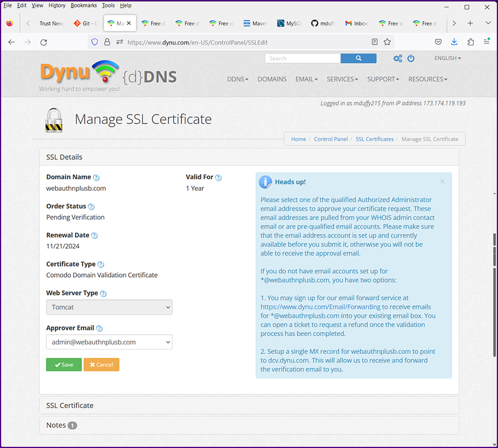
Task: Click inside the site Search field
Action: 303,58
